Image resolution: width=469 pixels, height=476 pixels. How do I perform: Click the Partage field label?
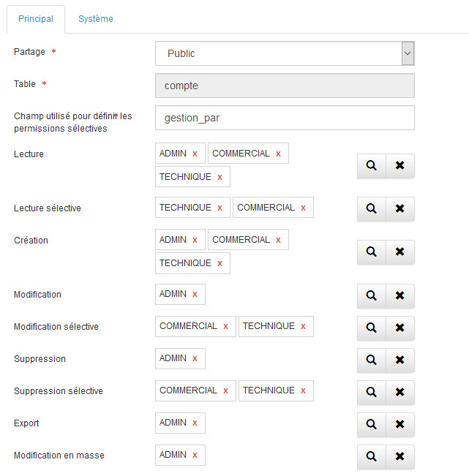click(29, 52)
